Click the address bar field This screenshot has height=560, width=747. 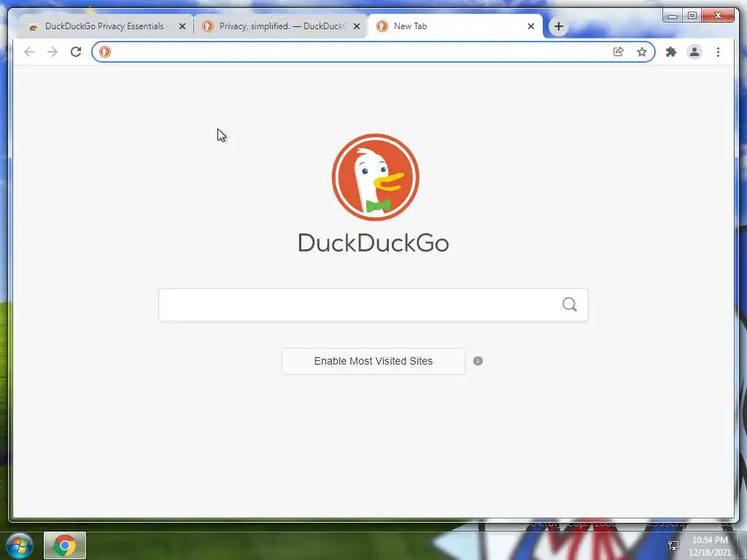pyautogui.click(x=373, y=52)
